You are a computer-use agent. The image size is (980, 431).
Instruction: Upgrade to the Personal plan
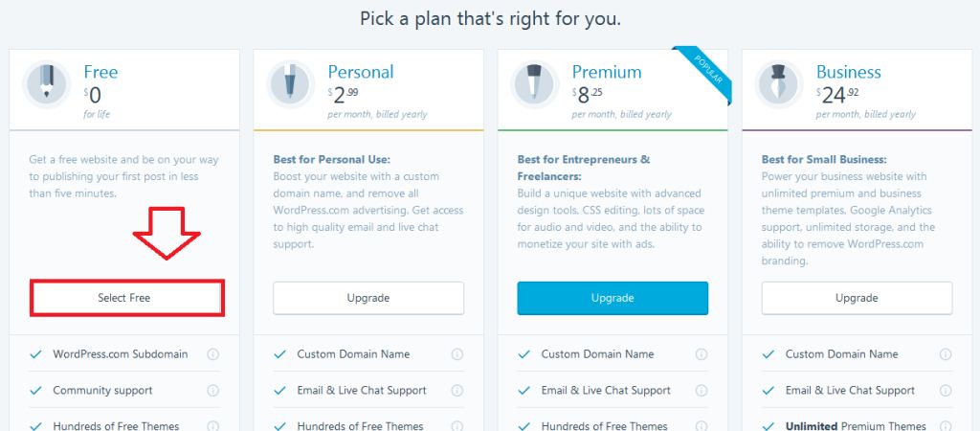[x=368, y=298]
